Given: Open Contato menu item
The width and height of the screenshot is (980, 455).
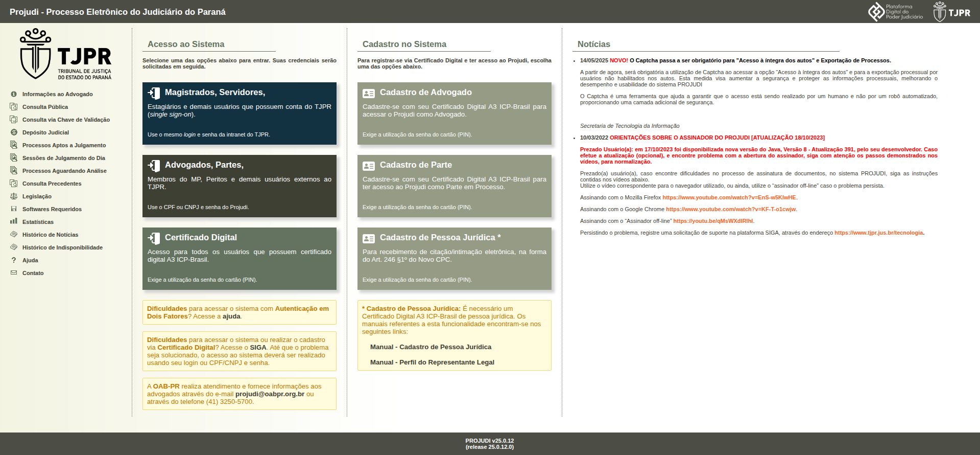Looking at the screenshot, I should point(33,273).
